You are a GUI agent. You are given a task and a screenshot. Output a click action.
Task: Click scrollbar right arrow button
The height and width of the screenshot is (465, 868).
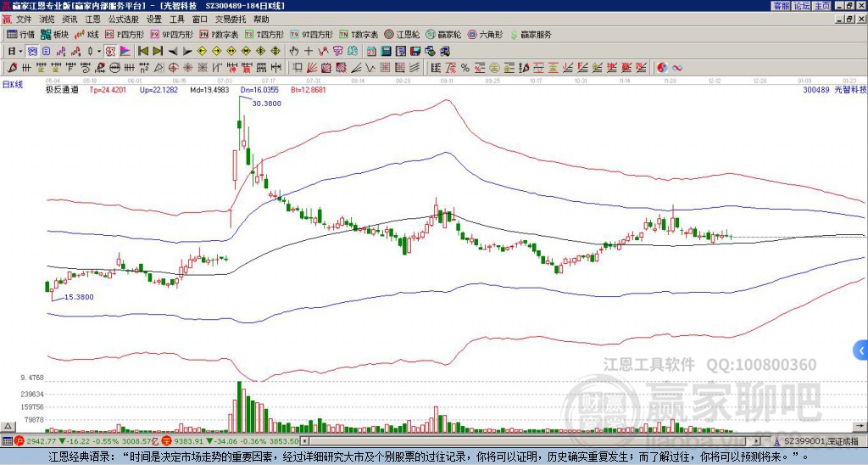pos(758,441)
